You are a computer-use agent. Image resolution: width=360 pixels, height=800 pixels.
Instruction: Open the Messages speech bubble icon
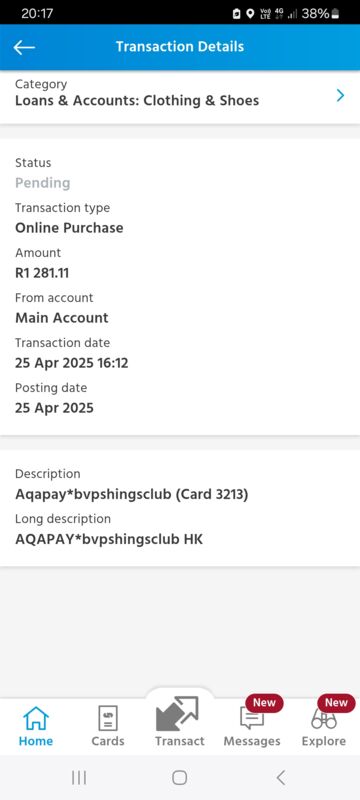click(x=252, y=719)
